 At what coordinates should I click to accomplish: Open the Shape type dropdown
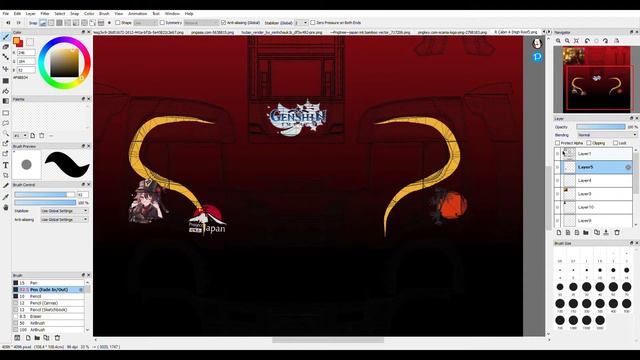(x=145, y=23)
